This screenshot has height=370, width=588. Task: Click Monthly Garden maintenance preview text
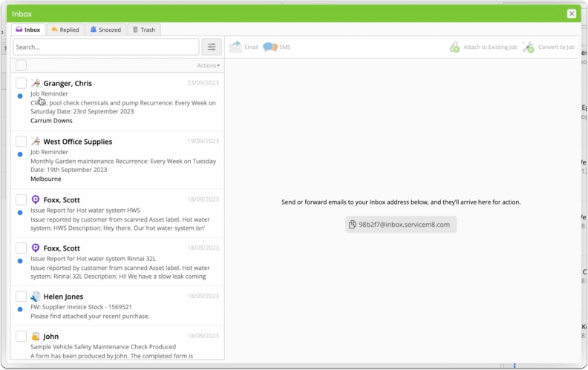click(x=123, y=165)
